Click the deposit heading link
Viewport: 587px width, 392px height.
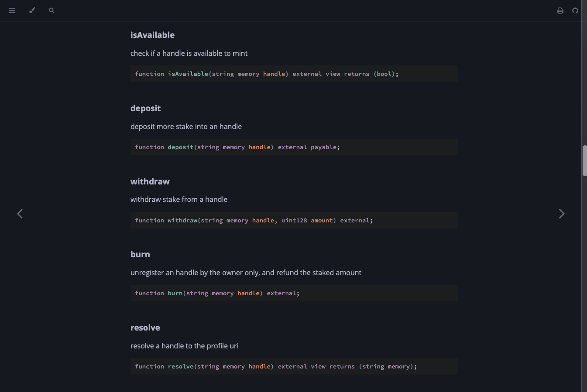click(145, 109)
